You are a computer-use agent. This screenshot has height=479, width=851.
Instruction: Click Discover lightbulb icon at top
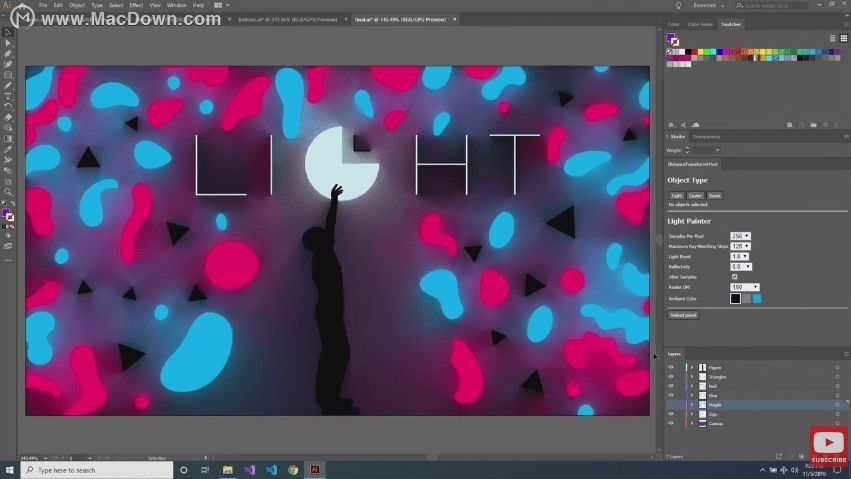[678, 5]
